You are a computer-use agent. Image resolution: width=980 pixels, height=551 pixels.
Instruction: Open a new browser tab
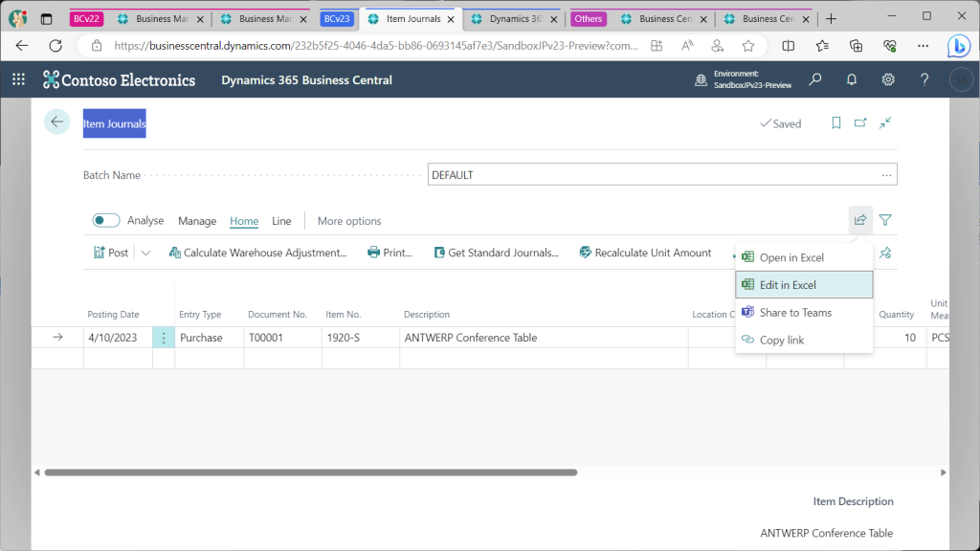pos(831,19)
